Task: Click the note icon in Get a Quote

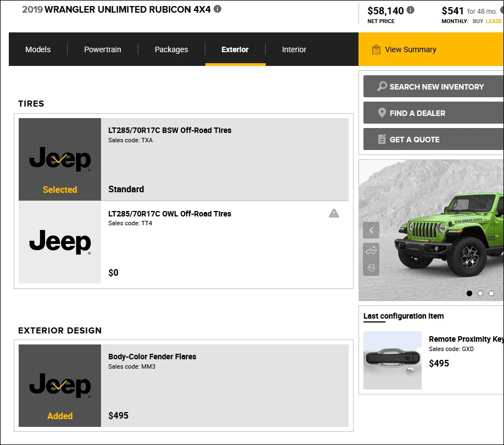Action: click(x=382, y=139)
